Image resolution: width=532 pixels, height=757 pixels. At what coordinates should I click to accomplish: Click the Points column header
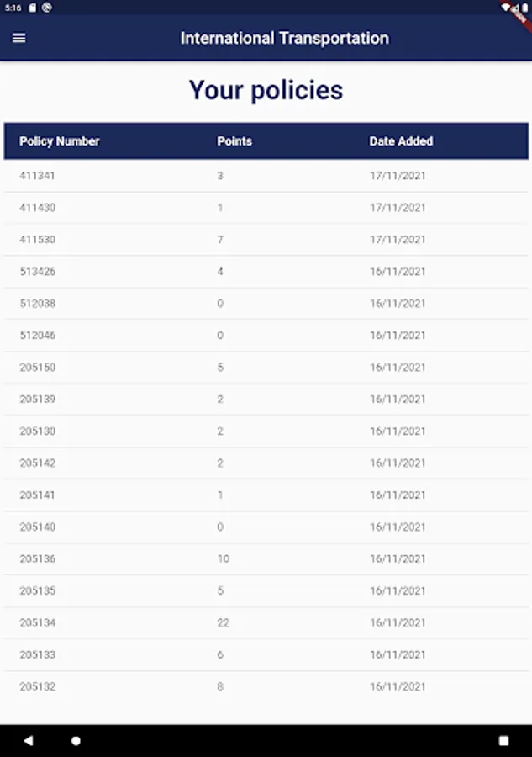234,141
